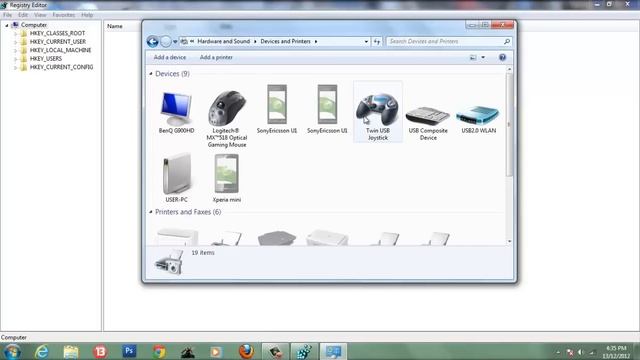Viewport: 640px width, 360px height.
Task: Collapse the Computer node in Registry Editor
Action: tap(7, 25)
